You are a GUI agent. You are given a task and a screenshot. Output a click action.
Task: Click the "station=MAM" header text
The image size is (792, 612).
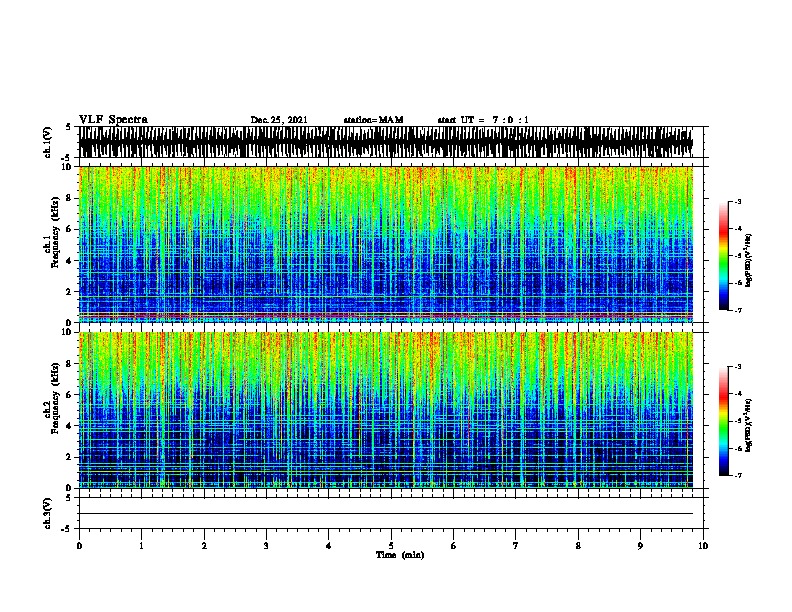pos(373,120)
